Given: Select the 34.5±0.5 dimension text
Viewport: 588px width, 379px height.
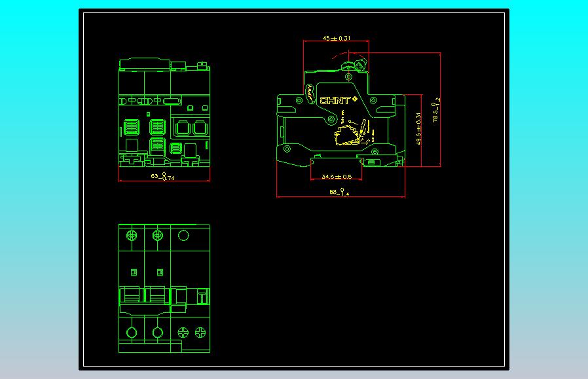Looking at the screenshot, I should click(337, 177).
